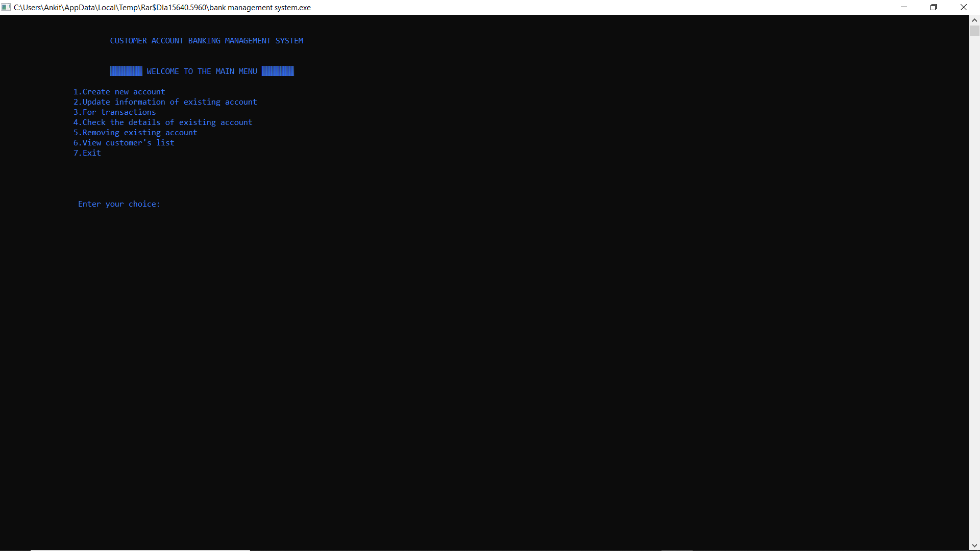Minimize the bank management system window
The image size is (980, 551).
904,7
